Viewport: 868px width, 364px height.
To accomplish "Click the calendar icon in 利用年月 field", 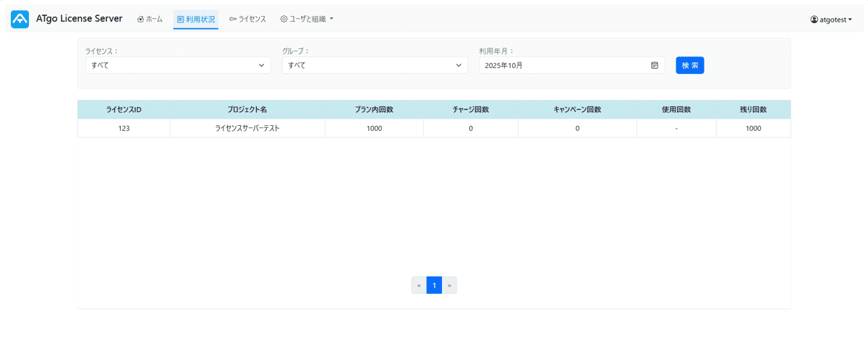I will (655, 65).
